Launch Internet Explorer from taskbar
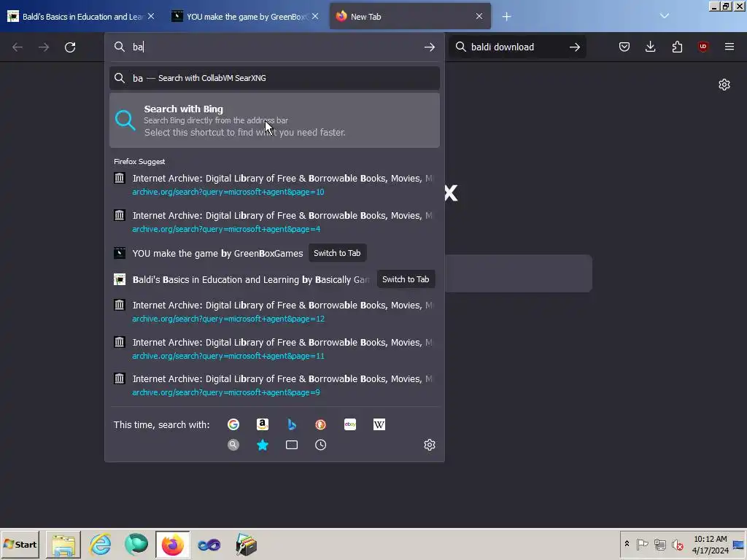 (x=101, y=544)
